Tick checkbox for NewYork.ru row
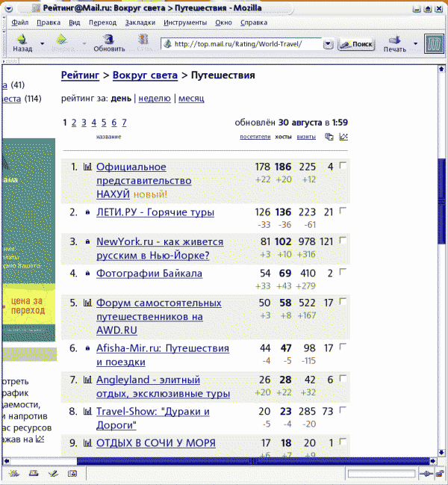The image size is (448, 485). (343, 241)
